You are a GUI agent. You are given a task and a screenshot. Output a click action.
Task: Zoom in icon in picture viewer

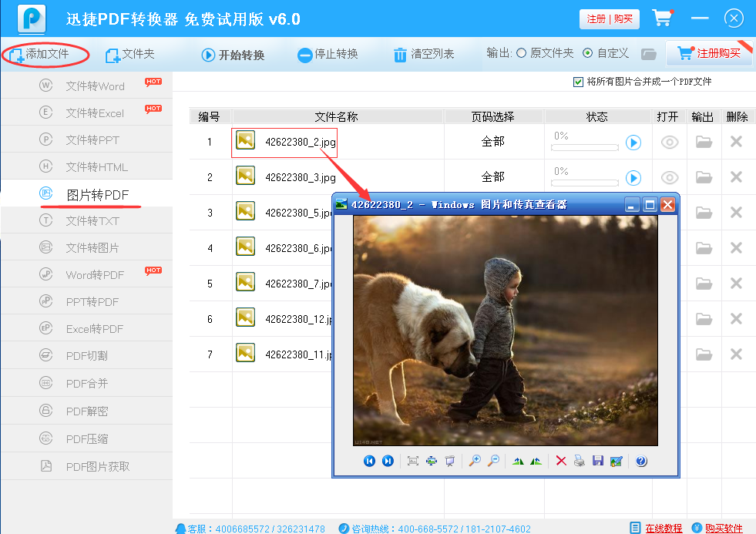click(475, 462)
